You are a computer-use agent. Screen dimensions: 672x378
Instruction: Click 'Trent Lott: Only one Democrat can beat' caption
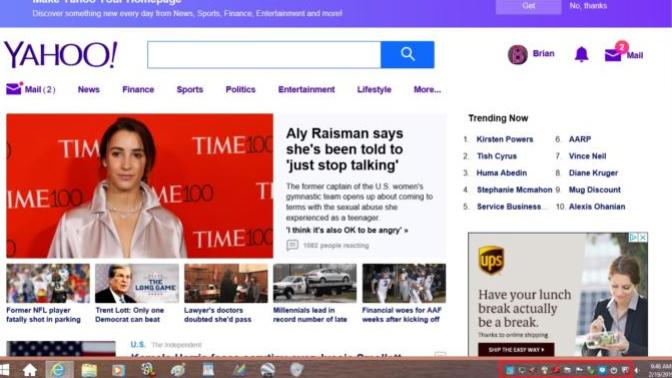click(x=129, y=315)
